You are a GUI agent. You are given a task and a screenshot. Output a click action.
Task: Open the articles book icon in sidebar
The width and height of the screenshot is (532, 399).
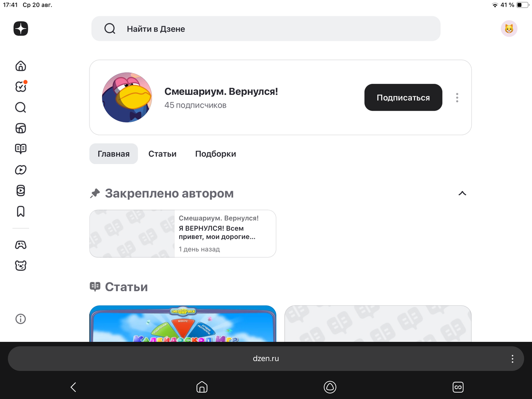coord(20,149)
